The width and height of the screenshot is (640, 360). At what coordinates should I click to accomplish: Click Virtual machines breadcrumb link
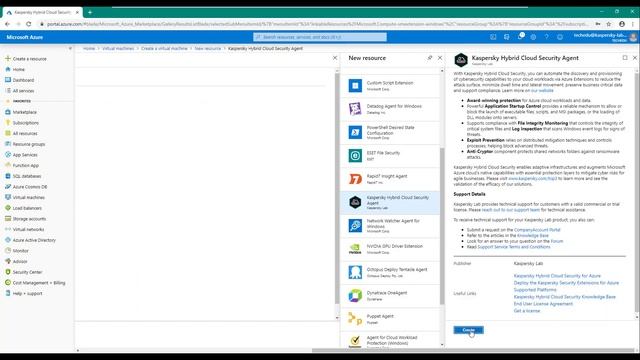118,48
